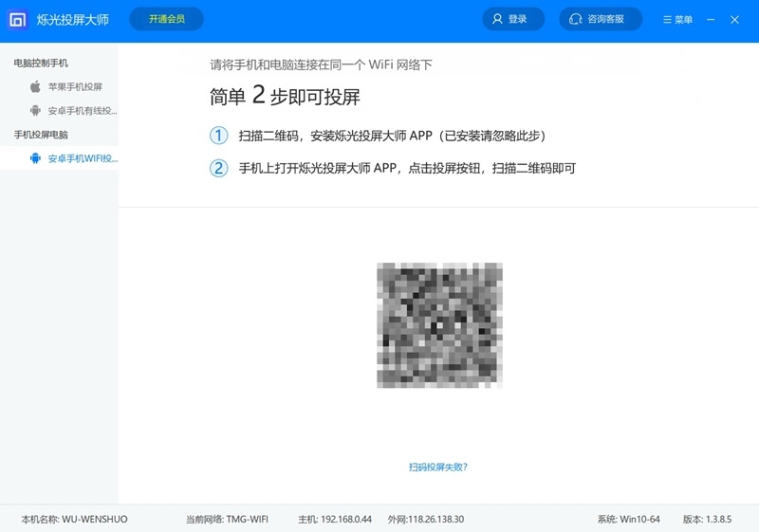Screen dimensions: 759x532
Task: Select 安卓手机WIFI投屏 sidebar item
Action: click(x=59, y=158)
